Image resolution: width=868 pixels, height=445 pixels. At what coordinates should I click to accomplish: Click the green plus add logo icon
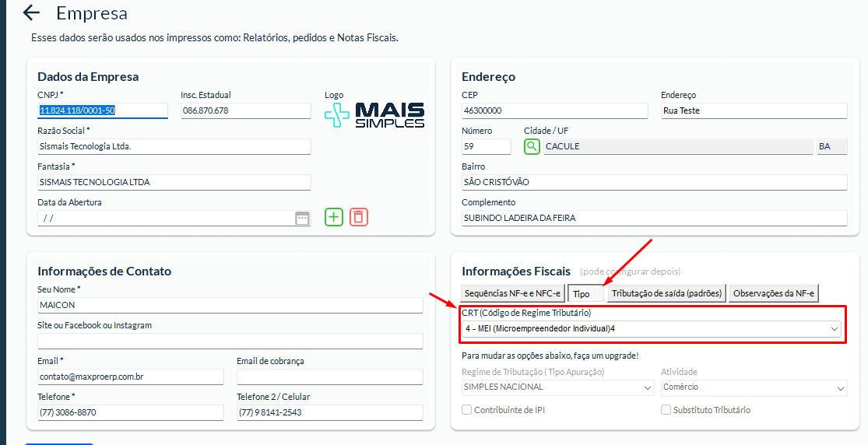pyautogui.click(x=334, y=217)
